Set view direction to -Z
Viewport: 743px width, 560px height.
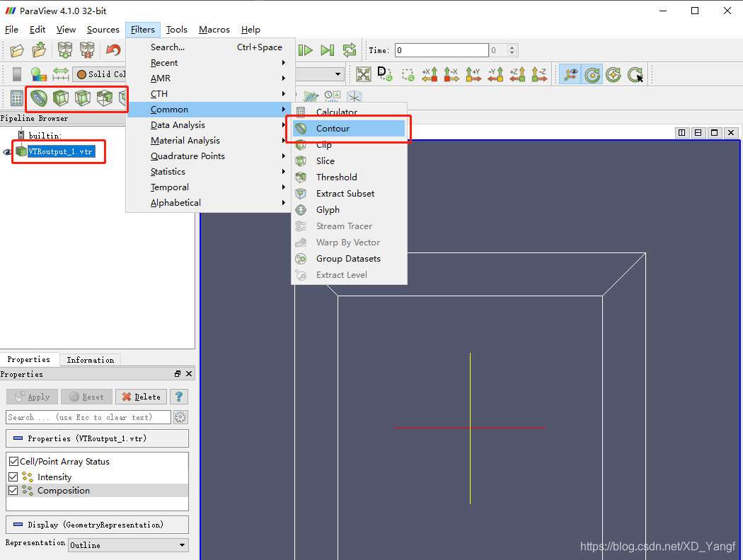(x=539, y=74)
